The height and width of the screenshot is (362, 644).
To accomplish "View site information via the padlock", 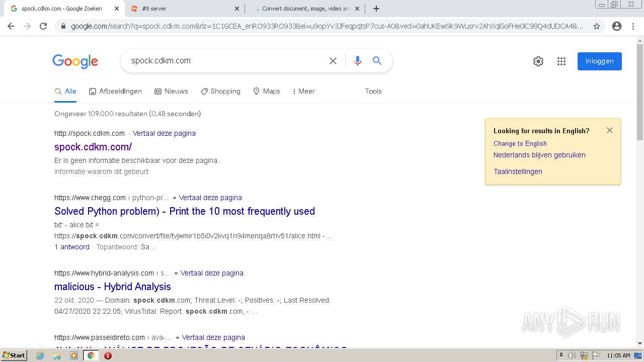I will (x=63, y=26).
